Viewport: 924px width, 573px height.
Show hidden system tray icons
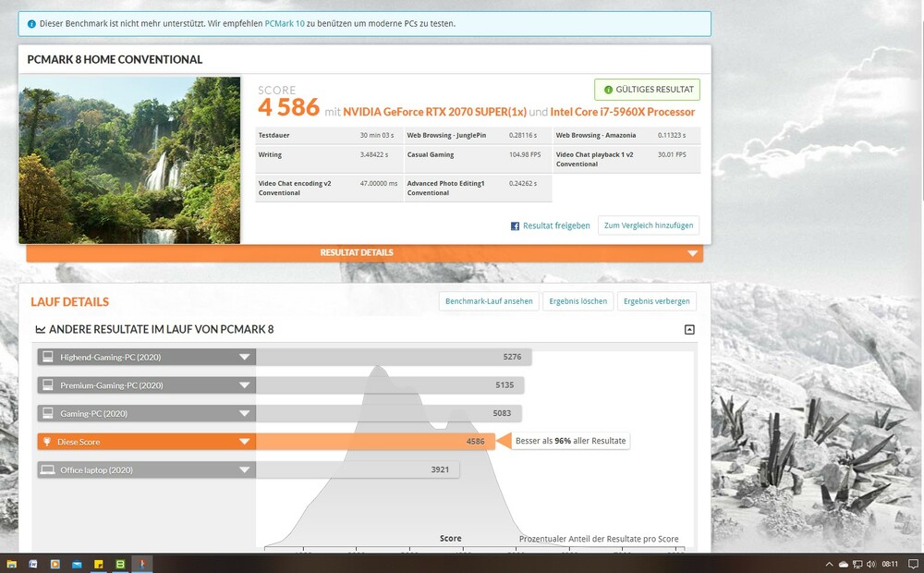pos(829,564)
